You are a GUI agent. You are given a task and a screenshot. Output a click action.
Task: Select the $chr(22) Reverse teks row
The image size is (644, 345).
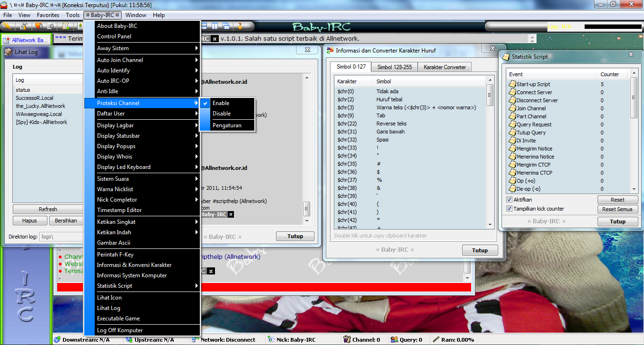410,124
